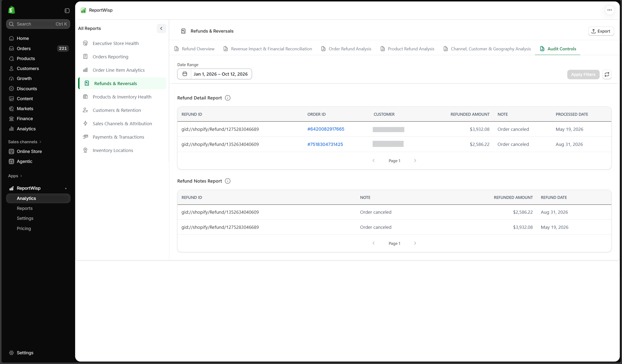Image resolution: width=622 pixels, height=364 pixels.
Task: Show info for Refund Notes Report
Action: [x=228, y=181]
